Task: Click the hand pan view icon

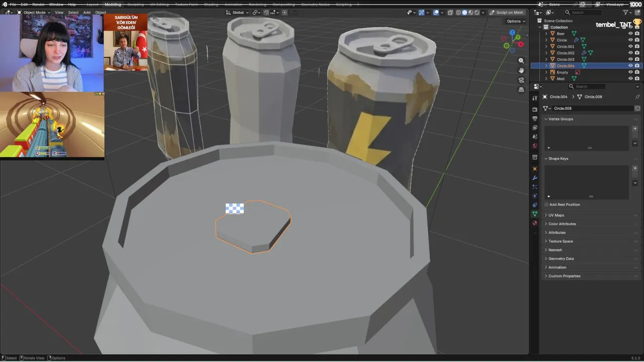Action: tap(521, 70)
